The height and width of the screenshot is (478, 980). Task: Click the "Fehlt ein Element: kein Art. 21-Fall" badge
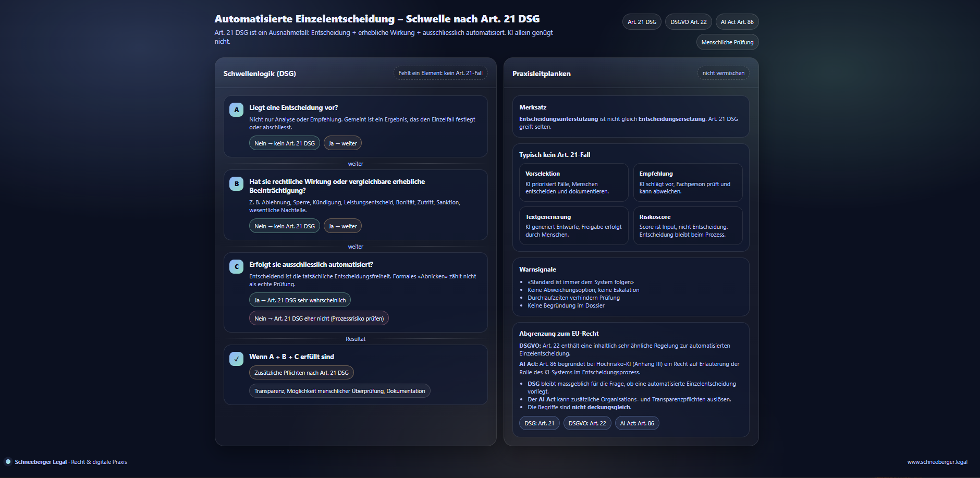point(440,73)
